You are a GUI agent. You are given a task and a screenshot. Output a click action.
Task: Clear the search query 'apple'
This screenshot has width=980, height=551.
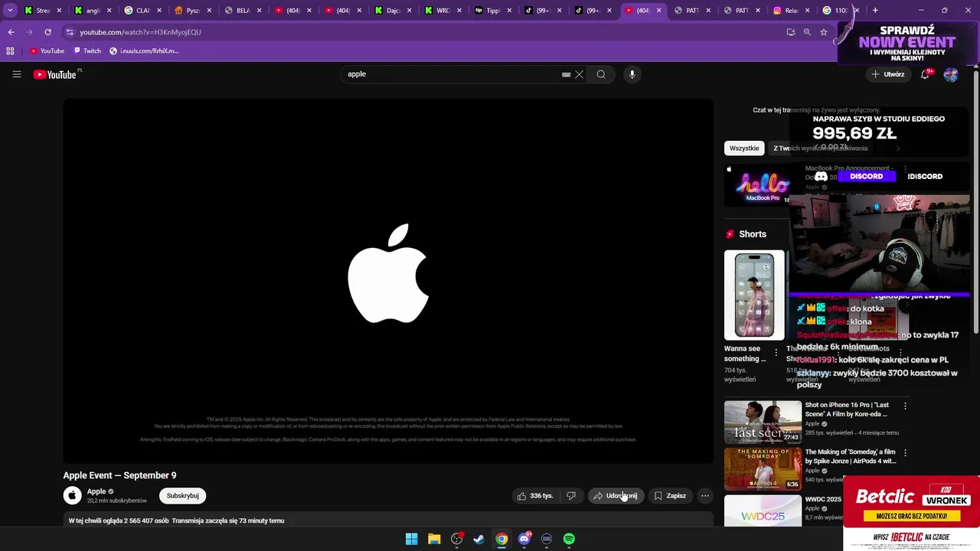(x=580, y=74)
